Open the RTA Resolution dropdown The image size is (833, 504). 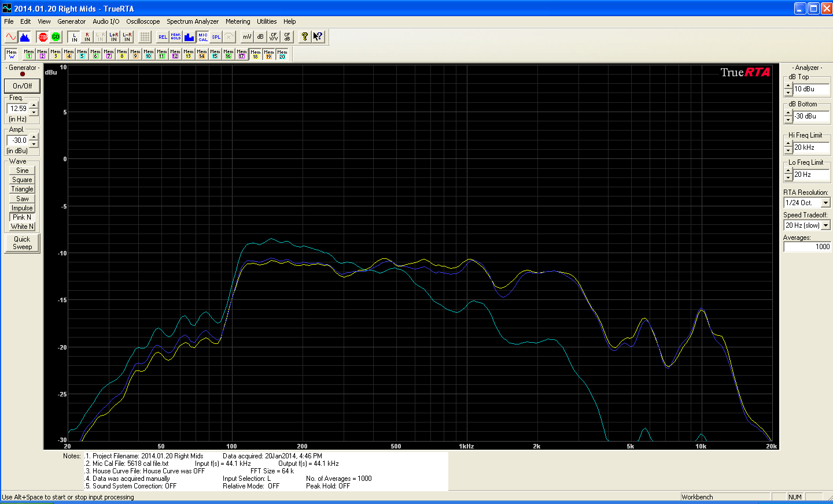coord(826,203)
